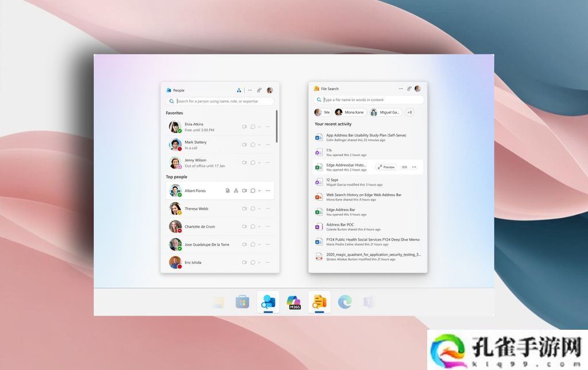Expand chat options dropdown for Elvia Atkins
This screenshot has height=370, width=588.
tap(259, 127)
